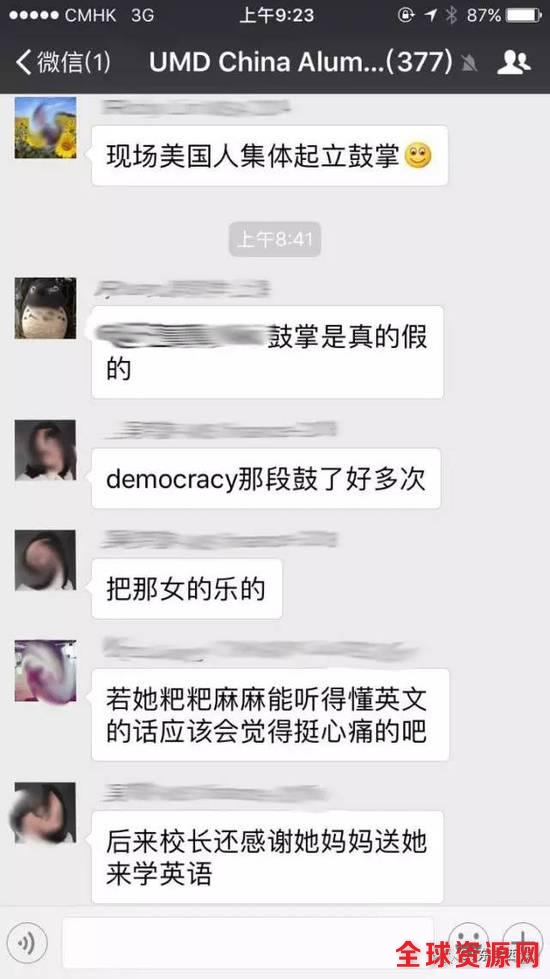This screenshot has height=979, width=550.
Task: Tap the sunflower profile avatar
Action: click(46, 127)
